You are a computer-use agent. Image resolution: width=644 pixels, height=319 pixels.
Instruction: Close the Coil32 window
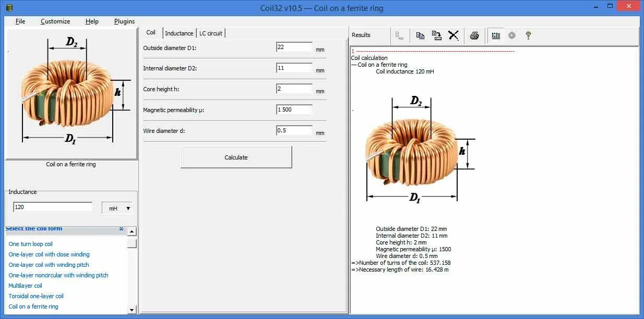click(x=628, y=6)
